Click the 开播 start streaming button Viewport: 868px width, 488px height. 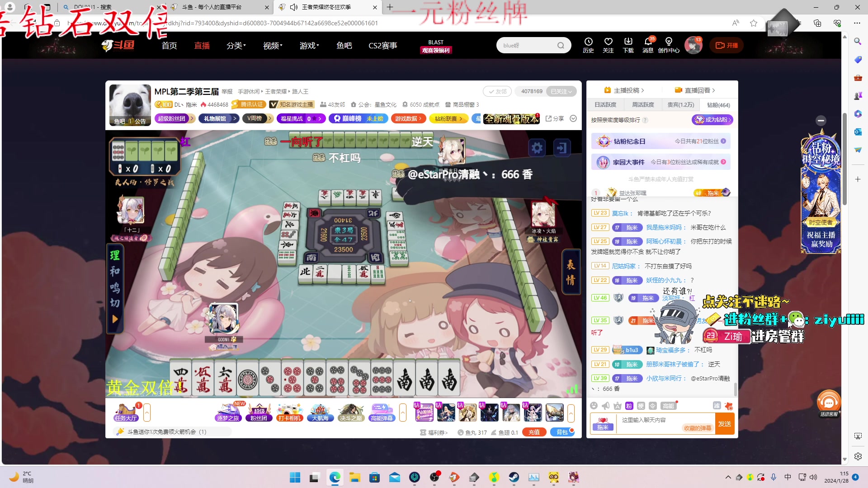726,45
